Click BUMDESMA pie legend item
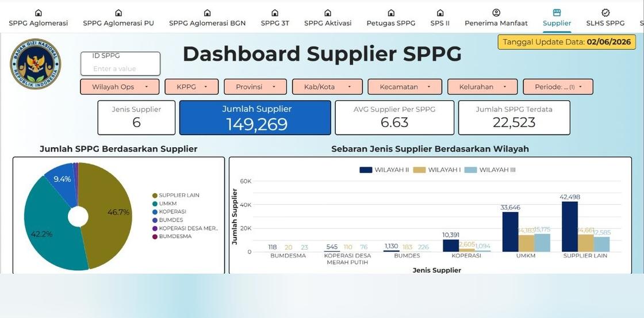644x318 pixels. pos(172,236)
